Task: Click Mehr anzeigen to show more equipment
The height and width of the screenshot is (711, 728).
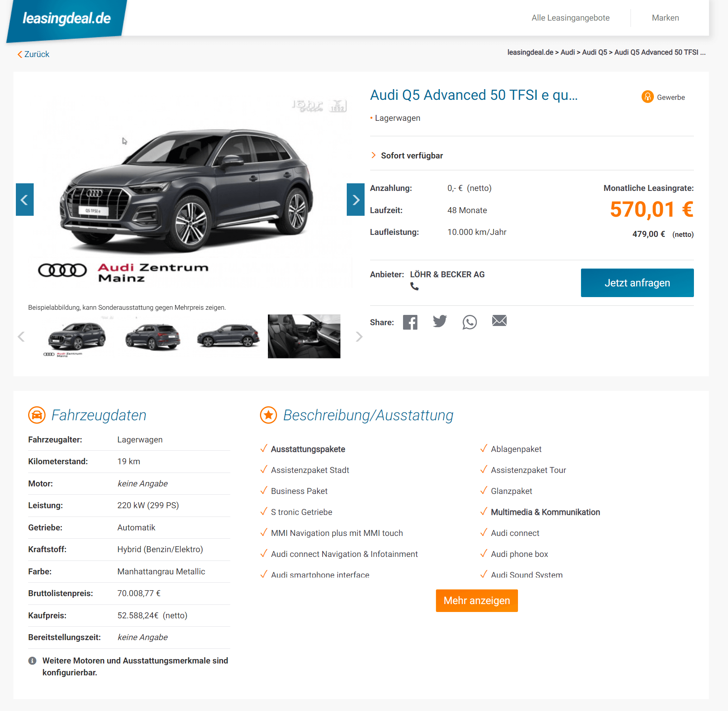Action: (x=477, y=600)
